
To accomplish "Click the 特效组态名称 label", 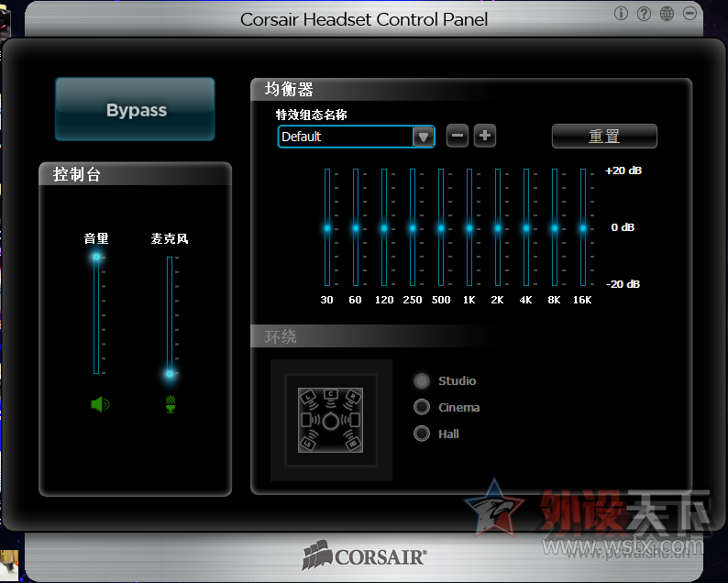I will [312, 115].
